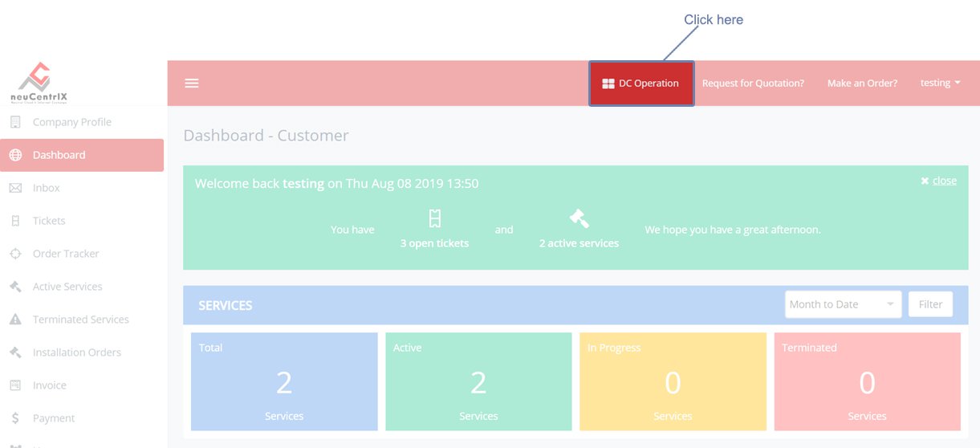Close the welcome banner

[x=938, y=181]
